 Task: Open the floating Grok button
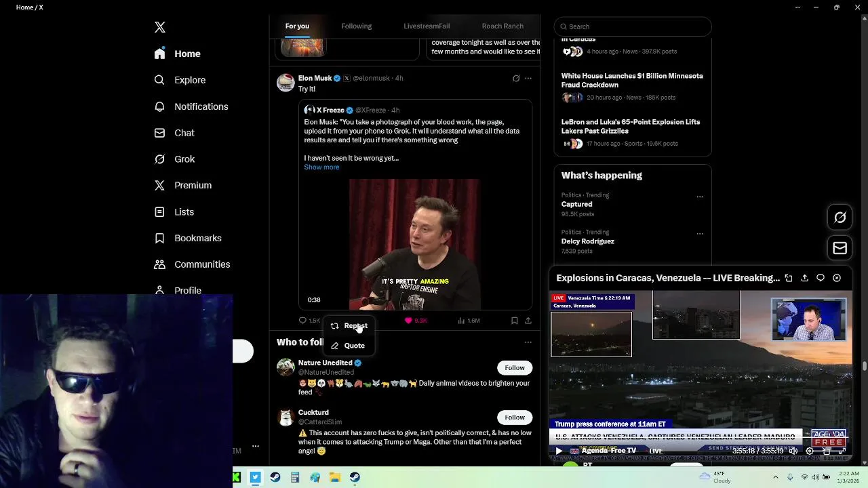[x=840, y=218]
